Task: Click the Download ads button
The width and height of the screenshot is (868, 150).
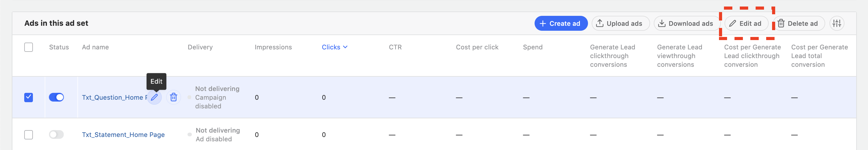Action: coord(686,23)
